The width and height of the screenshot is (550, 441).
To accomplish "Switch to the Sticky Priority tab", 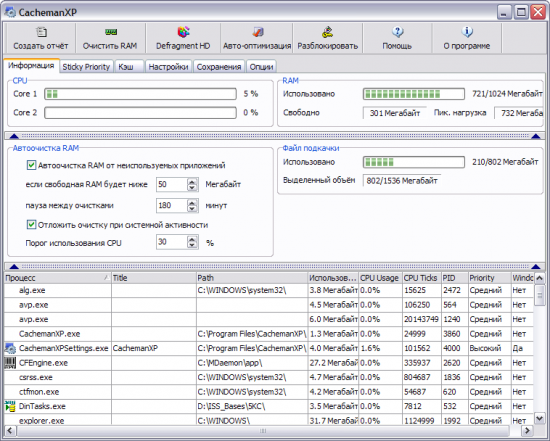I will click(x=86, y=67).
